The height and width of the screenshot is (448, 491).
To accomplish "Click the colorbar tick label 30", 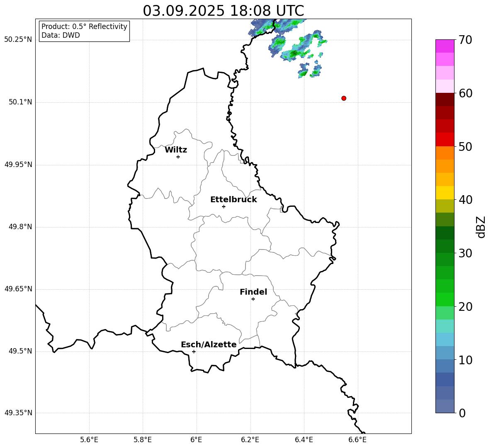I will click(466, 253).
